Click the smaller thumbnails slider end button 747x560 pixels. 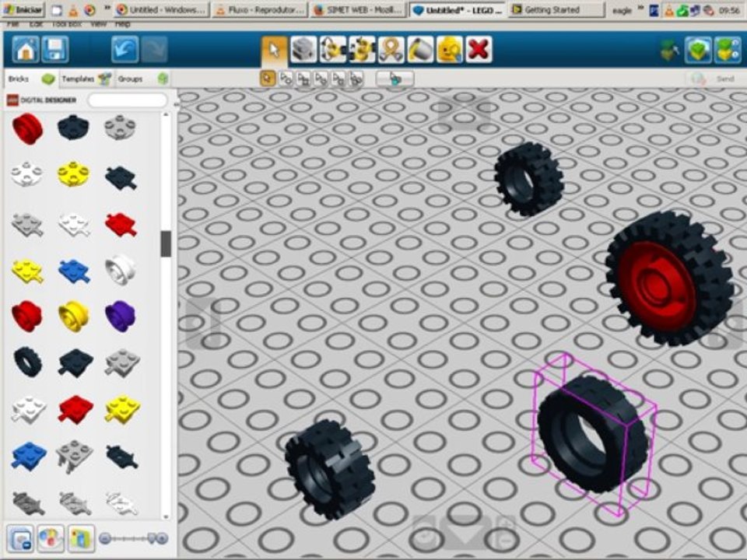[x=105, y=538]
